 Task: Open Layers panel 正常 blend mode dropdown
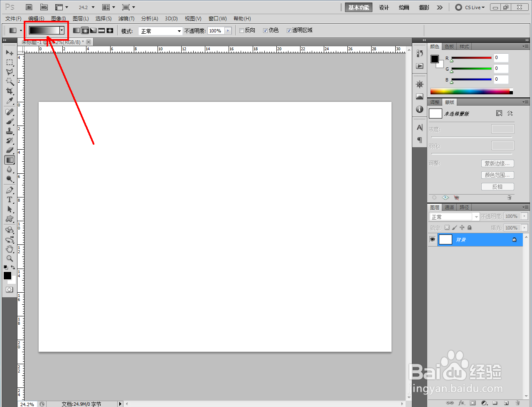pyautogui.click(x=454, y=217)
